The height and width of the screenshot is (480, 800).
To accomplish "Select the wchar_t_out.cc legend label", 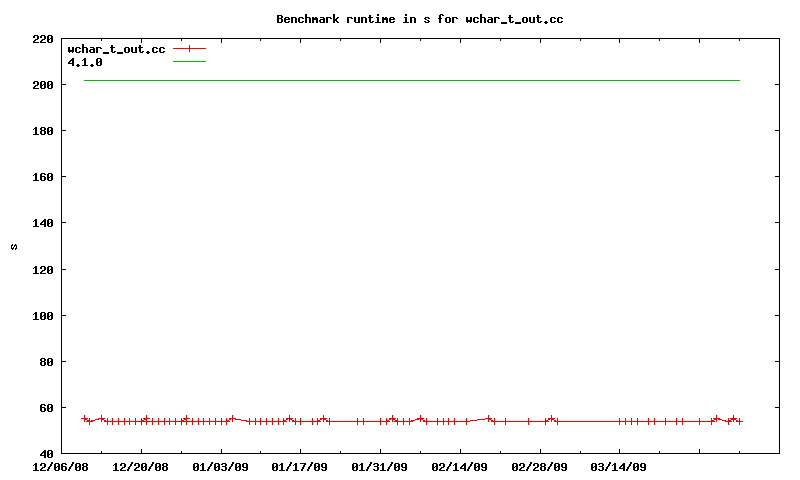I will 116,49.
